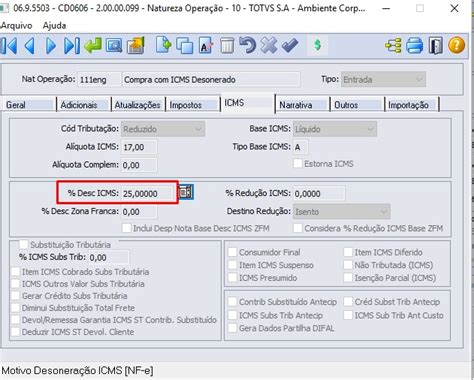Check ICMS Sub Trib Ant Custo
The height and width of the screenshot is (380, 474).
(x=348, y=315)
